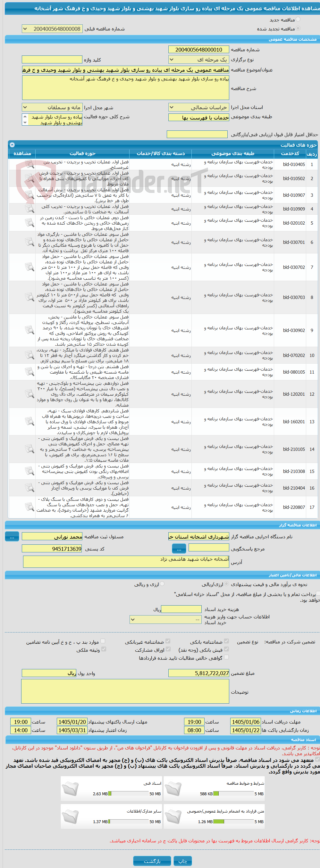320x868 pixels.
Task: Open account info for document fee dropdown
Action: pyautogui.click(x=166, y=620)
